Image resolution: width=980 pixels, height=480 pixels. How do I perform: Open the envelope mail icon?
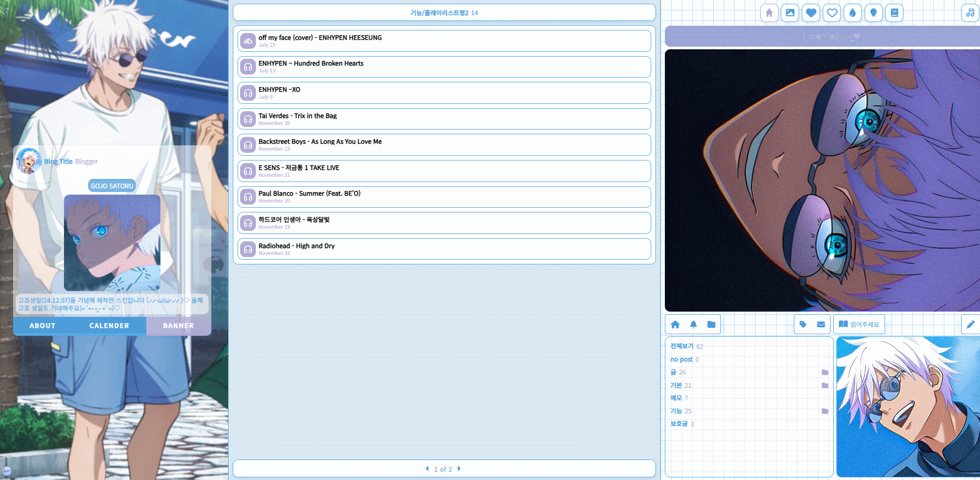pos(821,325)
